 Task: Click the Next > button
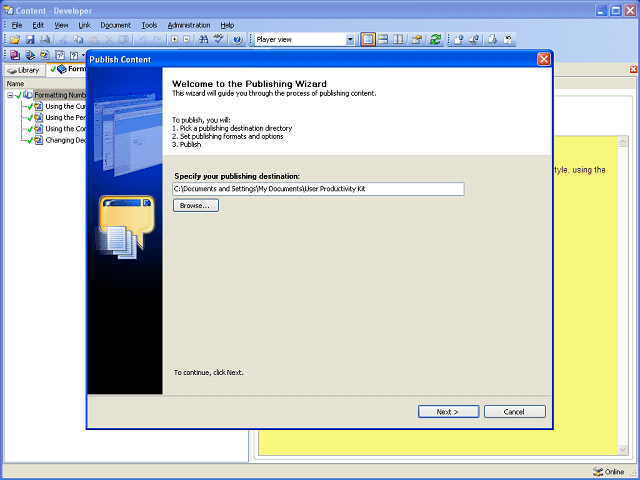(448, 411)
